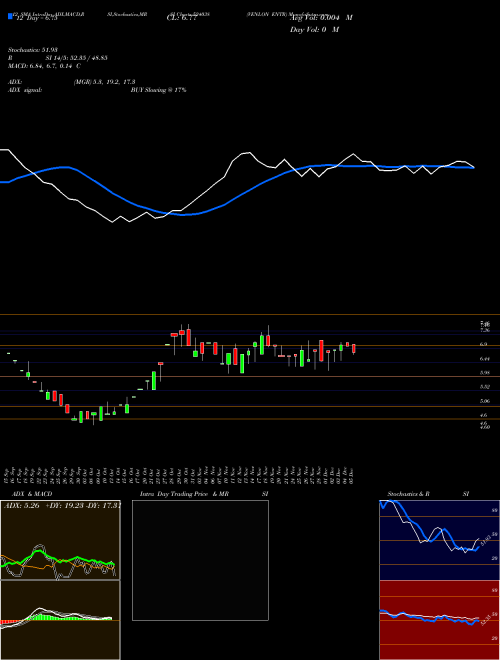Viewport: 500px width, 660px height.
Task: Click the 'ADX signal:' label
Action: [x=25, y=90]
